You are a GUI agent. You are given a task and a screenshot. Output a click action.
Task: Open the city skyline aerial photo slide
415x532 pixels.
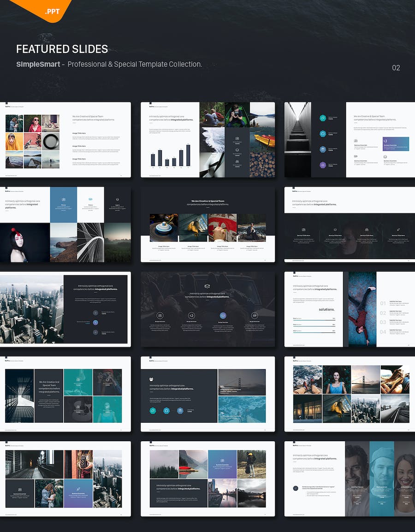pos(32,309)
